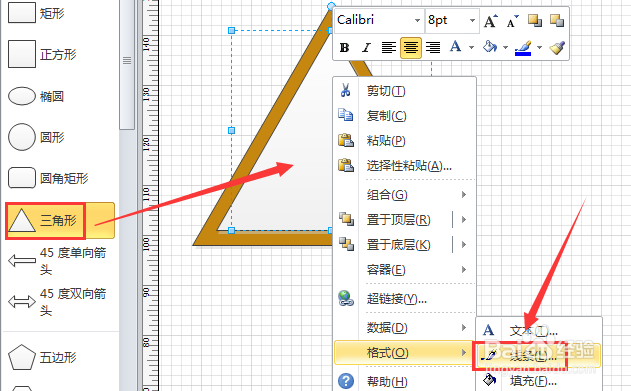Toggle bold in the mini toolbar
The height and width of the screenshot is (391, 631).
(344, 47)
